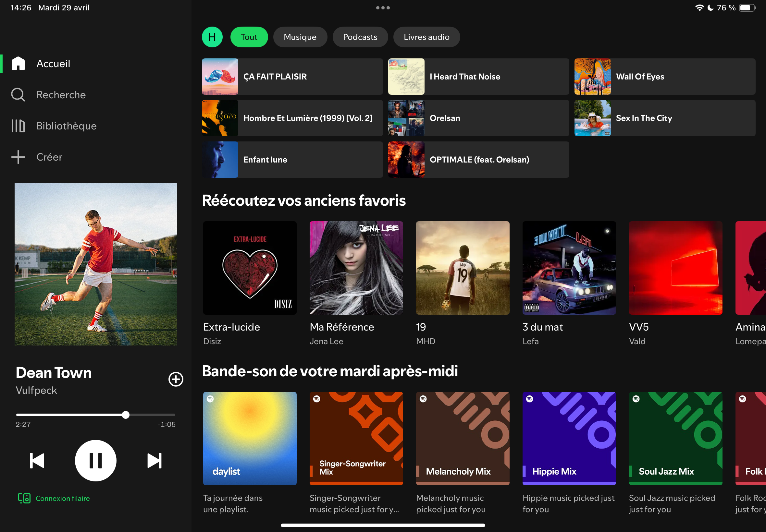Open Wall Of Eyes shortcut

tap(665, 77)
